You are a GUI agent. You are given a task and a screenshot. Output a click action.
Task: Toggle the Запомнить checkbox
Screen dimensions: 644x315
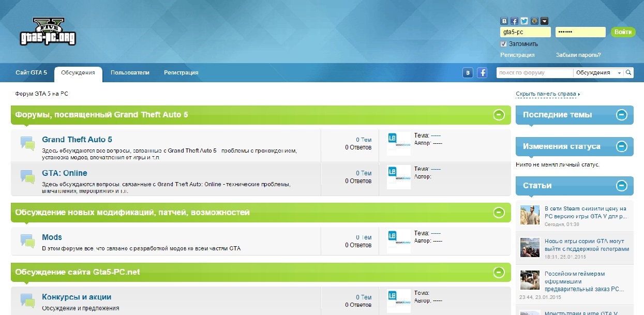point(503,44)
